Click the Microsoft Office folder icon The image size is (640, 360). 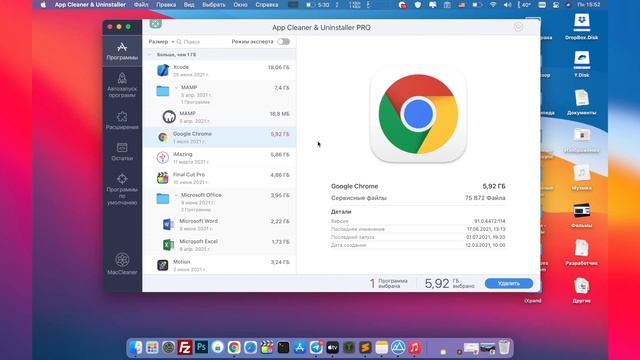(163, 198)
